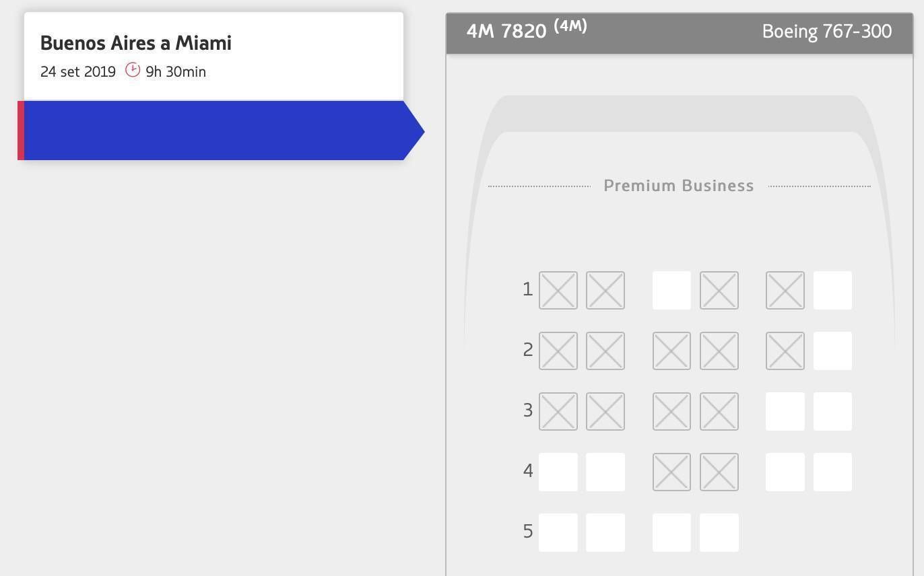The height and width of the screenshot is (576, 924).
Task: Click the occupied leftmost seat in row 1
Action: 558,291
